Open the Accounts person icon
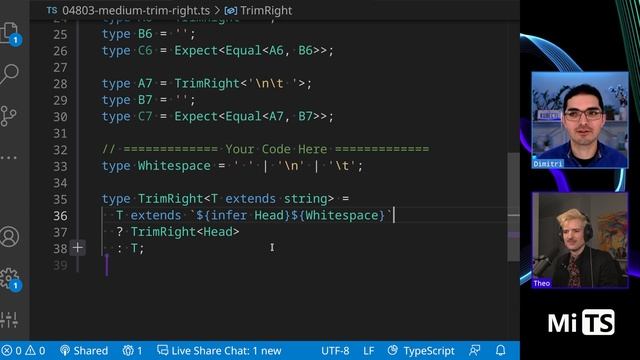Image resolution: width=640 pixels, height=360 pixels. pyautogui.click(x=10, y=237)
